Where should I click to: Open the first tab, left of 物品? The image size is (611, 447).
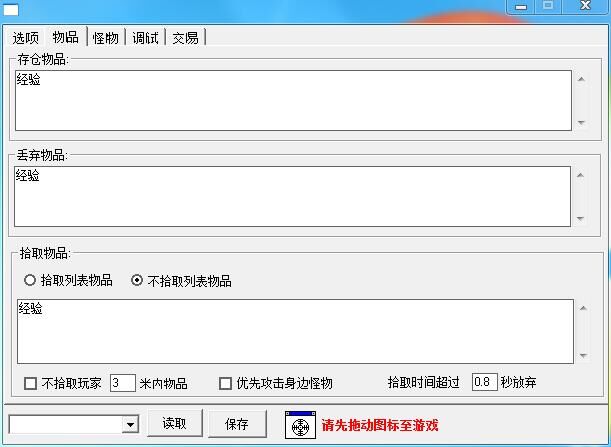[26, 38]
